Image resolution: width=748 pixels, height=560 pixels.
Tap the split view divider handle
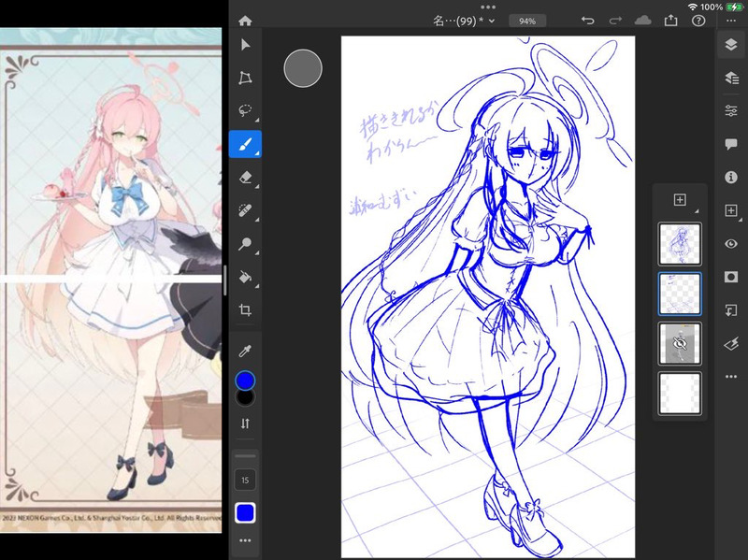pyautogui.click(x=224, y=280)
